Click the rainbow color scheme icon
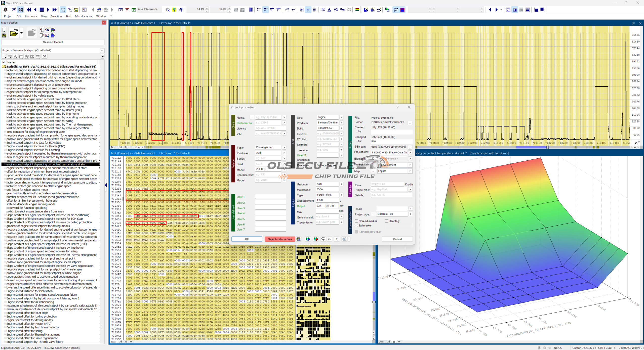 pyautogui.click(x=357, y=10)
